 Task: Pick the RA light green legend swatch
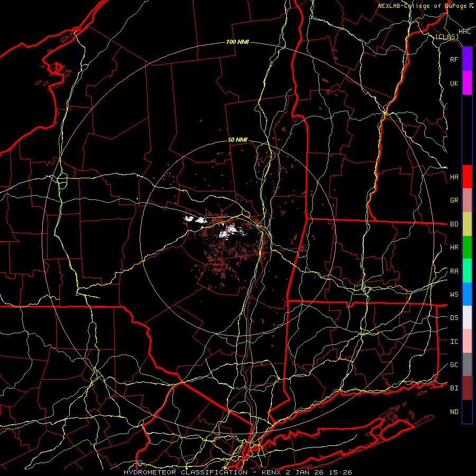coord(467,271)
